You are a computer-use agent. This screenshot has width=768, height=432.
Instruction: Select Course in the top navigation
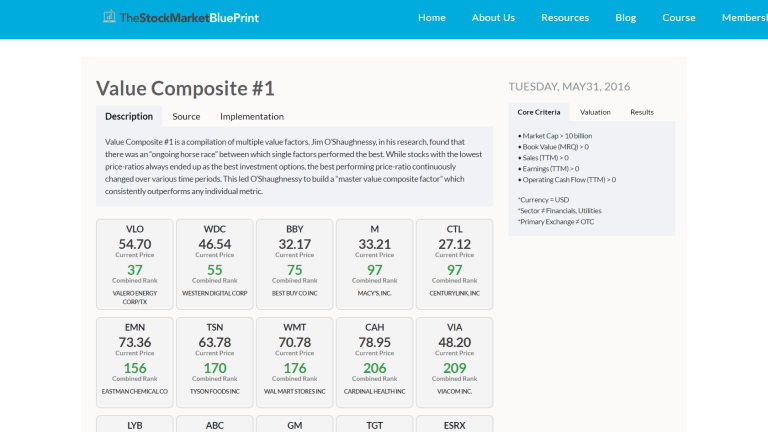coord(679,18)
